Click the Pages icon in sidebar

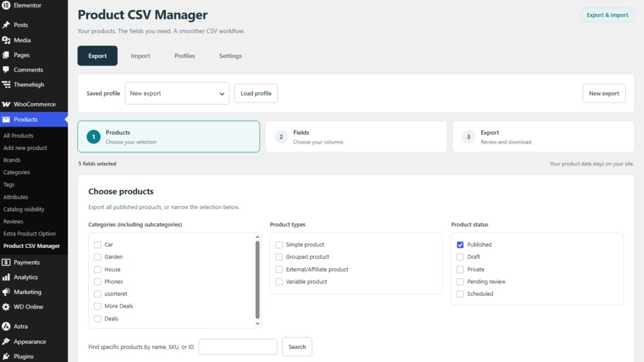pyautogui.click(x=6, y=55)
